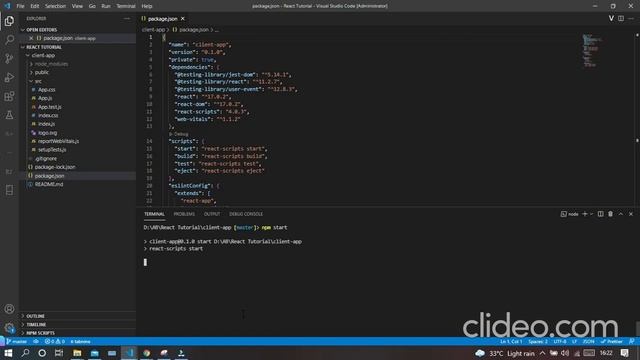The width and height of the screenshot is (640, 360).
Task: Click the master branch in status bar
Action: click(16, 341)
